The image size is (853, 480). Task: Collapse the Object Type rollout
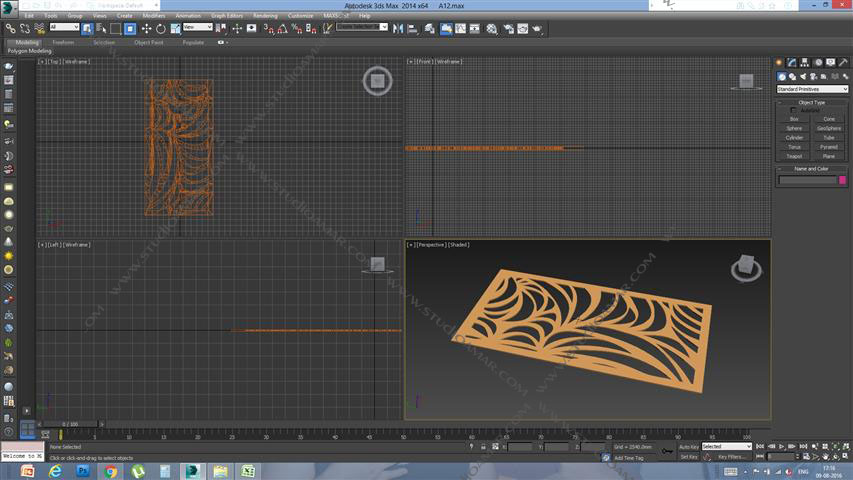pos(811,102)
